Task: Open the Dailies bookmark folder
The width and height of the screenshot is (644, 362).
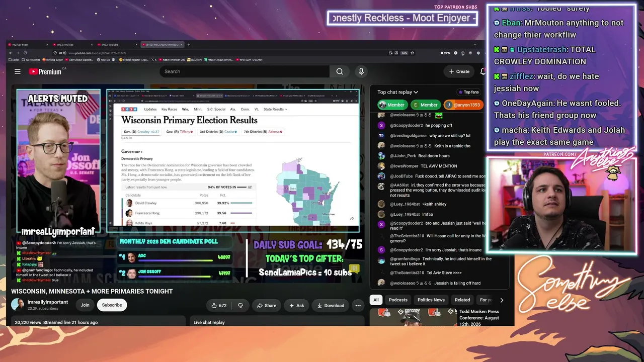Action: tap(14, 60)
